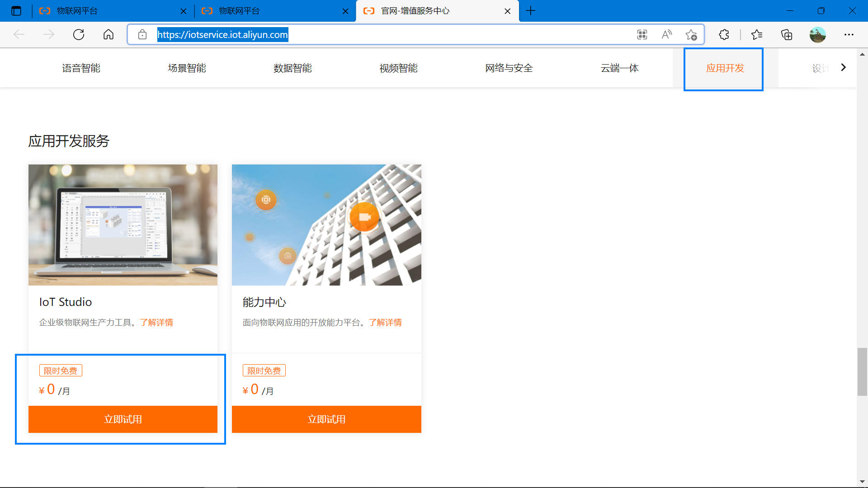This screenshot has width=868, height=488.
Task: Click the 能力中心 card title
Action: (264, 302)
